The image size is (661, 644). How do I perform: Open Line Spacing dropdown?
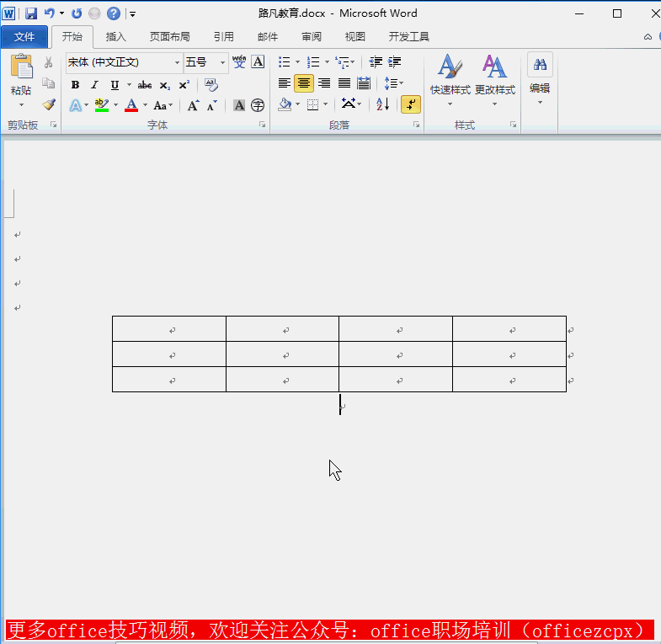tap(394, 83)
